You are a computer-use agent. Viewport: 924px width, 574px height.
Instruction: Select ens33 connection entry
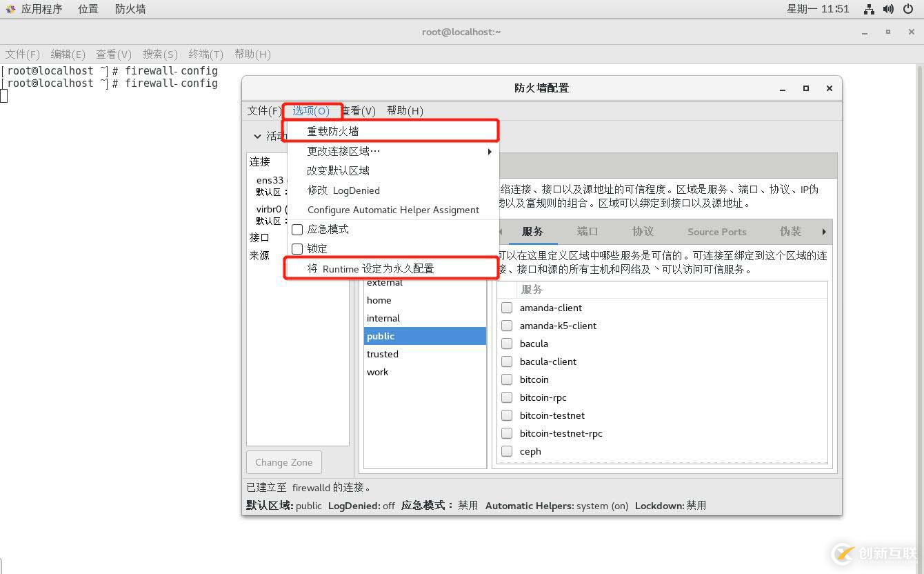pos(270,186)
